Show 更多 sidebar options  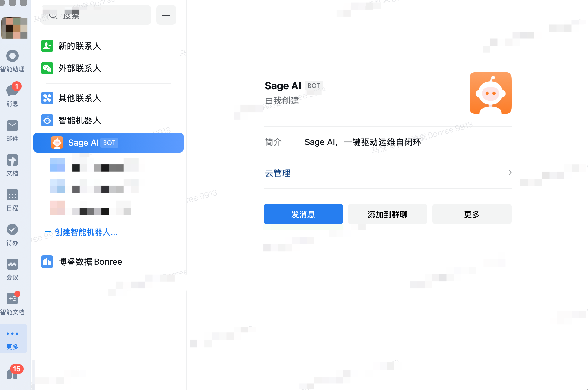(12, 339)
